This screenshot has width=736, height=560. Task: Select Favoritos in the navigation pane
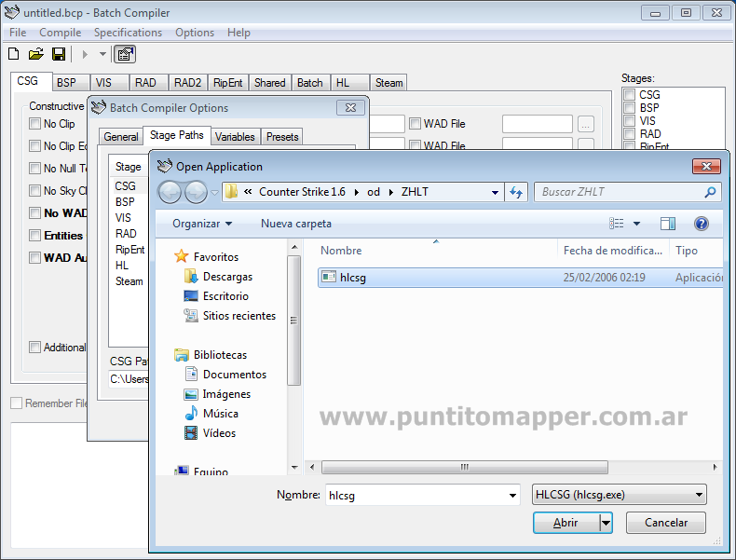(215, 257)
